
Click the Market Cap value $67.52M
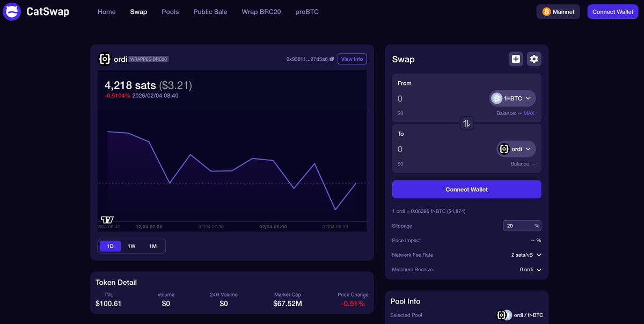tap(288, 304)
